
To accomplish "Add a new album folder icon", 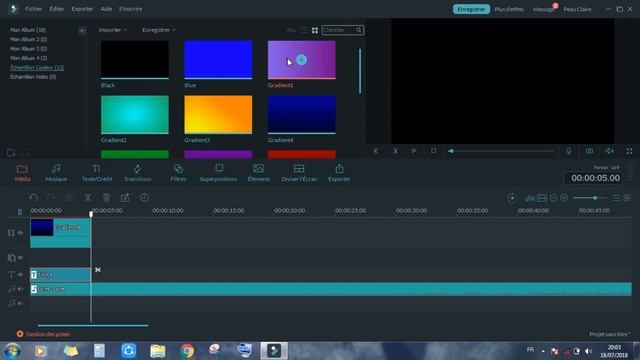I will [x=11, y=153].
